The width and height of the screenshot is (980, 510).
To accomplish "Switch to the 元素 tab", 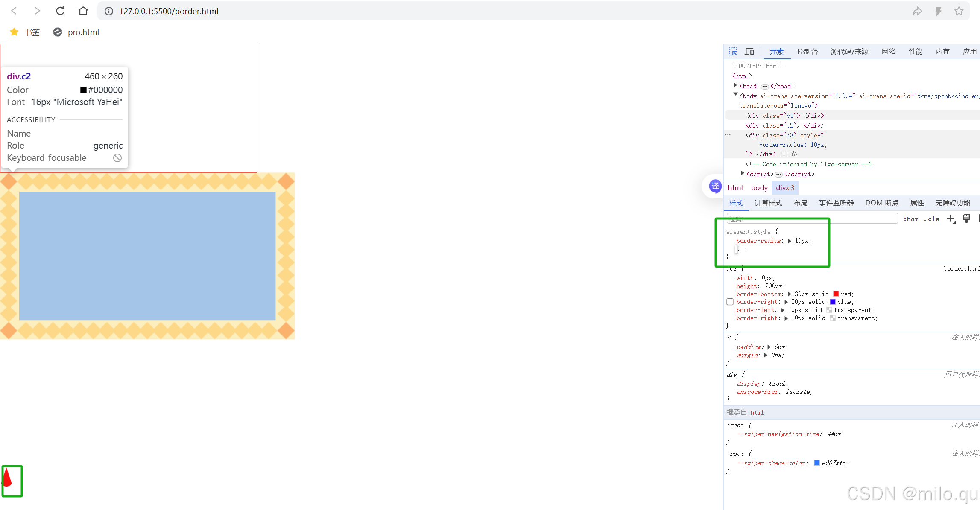I will click(776, 52).
